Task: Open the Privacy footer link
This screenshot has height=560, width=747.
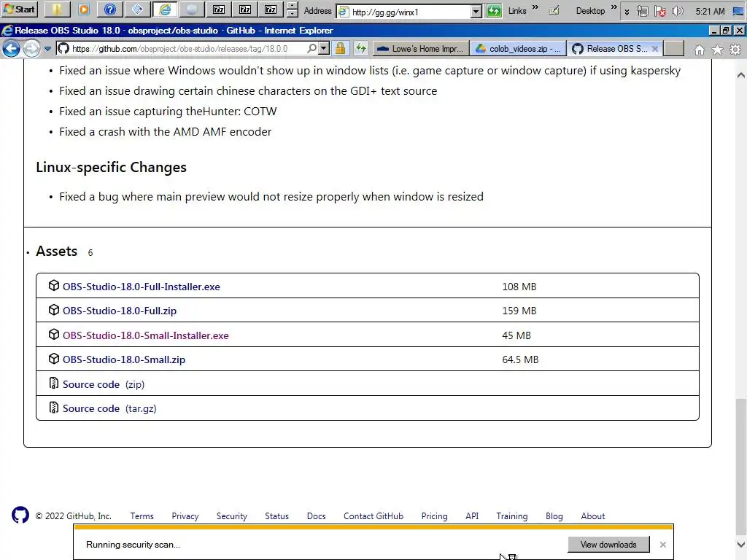Action: (185, 516)
